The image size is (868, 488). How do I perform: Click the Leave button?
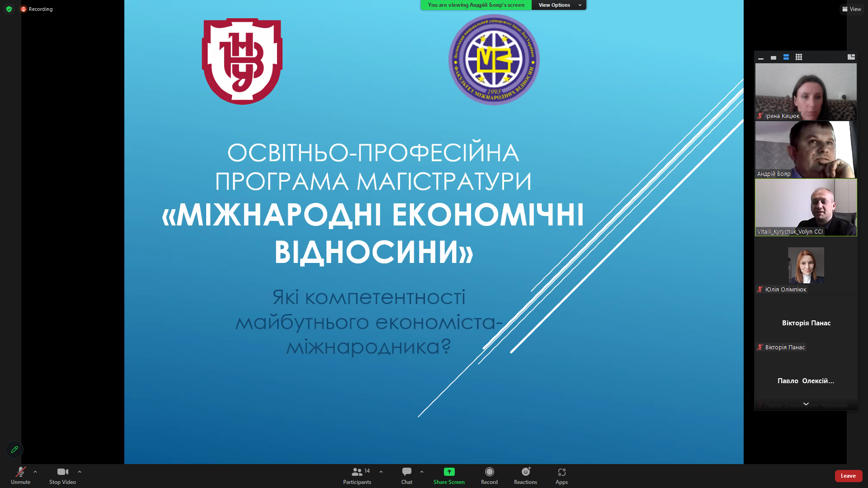click(x=848, y=476)
